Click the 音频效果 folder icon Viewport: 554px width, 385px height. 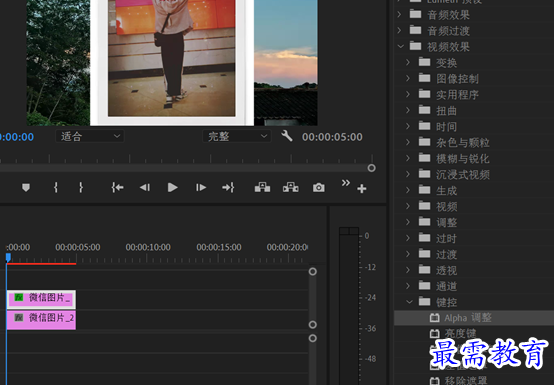(x=416, y=14)
